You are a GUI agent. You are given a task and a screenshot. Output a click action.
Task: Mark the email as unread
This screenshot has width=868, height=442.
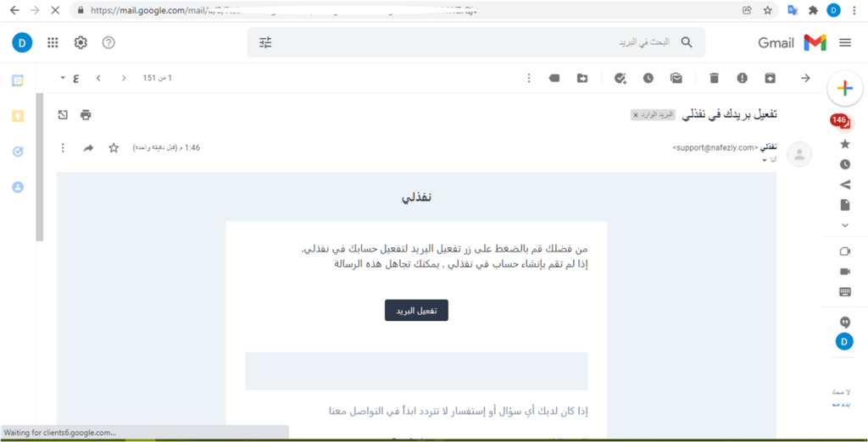click(x=676, y=79)
